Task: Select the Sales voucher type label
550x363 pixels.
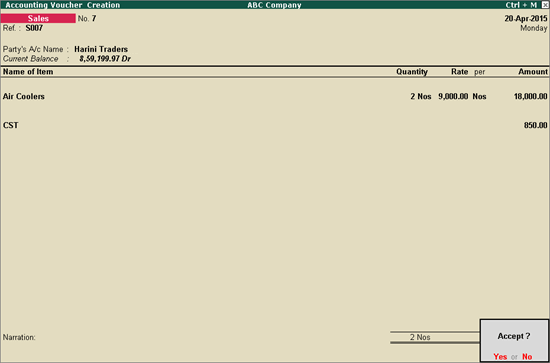Action: (x=38, y=19)
